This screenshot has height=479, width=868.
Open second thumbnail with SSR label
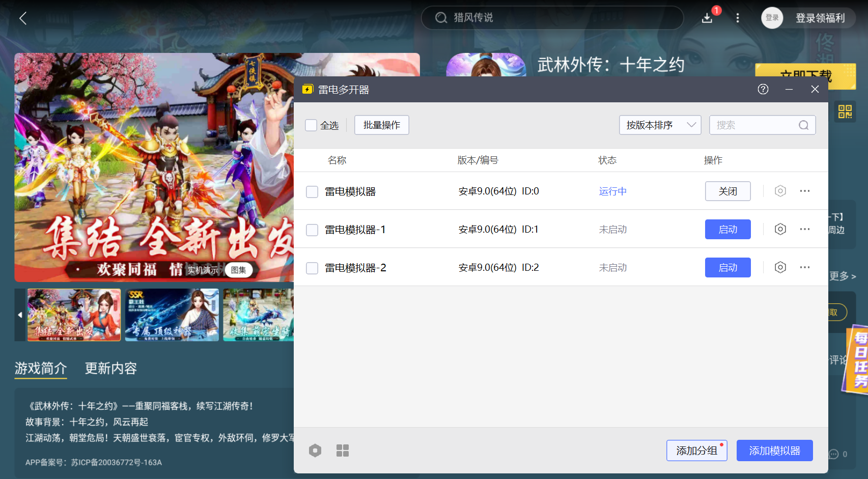(x=172, y=315)
